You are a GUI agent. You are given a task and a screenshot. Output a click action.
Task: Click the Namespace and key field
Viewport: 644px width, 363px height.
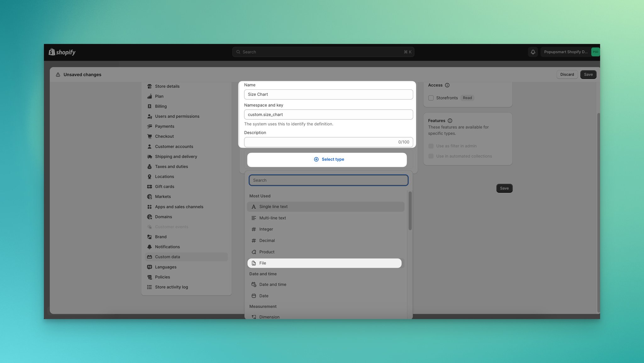click(x=328, y=114)
